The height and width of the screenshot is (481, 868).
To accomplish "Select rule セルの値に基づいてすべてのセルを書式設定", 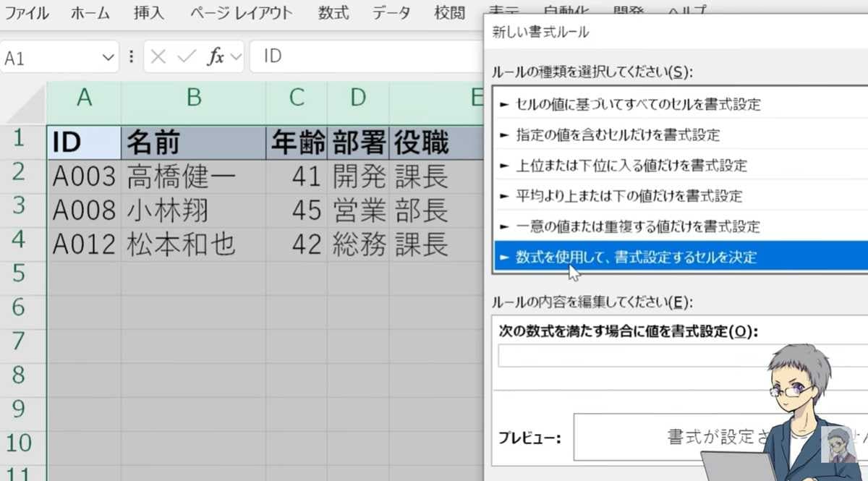I will [x=681, y=105].
